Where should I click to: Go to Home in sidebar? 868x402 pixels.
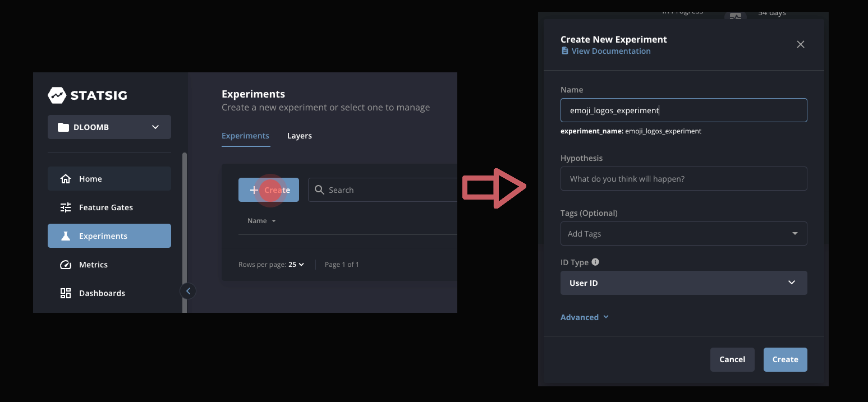tap(109, 179)
